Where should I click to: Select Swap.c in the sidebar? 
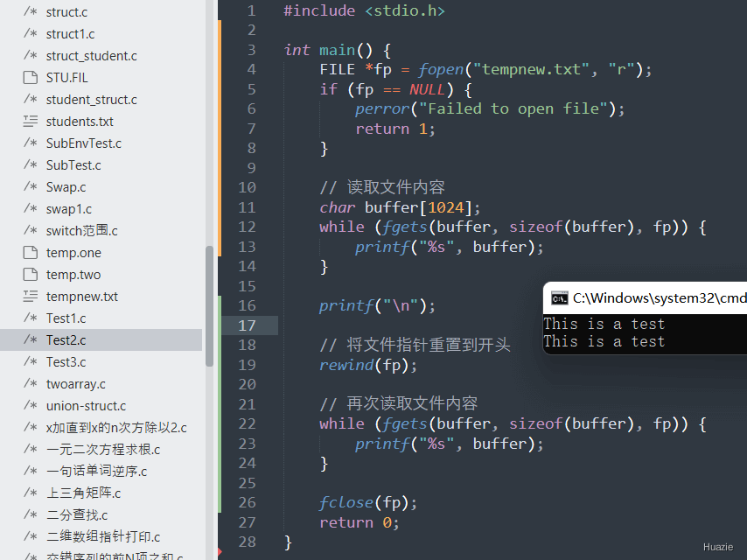coord(66,187)
